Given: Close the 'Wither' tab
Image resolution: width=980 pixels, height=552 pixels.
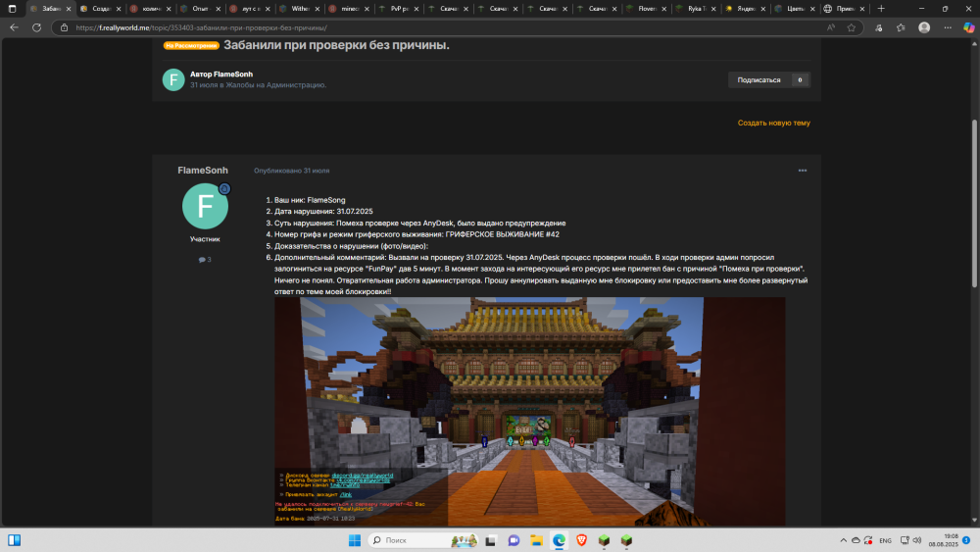Looking at the screenshot, I should pos(317,9).
